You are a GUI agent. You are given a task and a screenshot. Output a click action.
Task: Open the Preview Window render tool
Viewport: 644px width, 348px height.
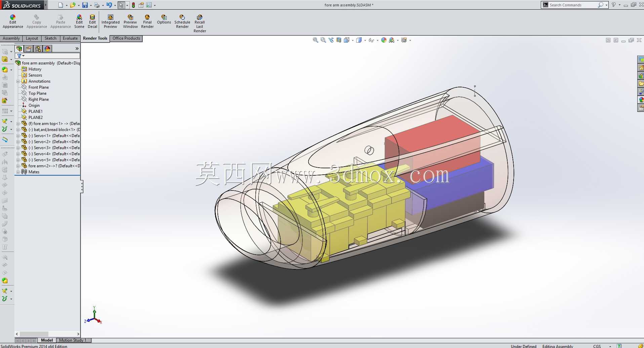(130, 21)
